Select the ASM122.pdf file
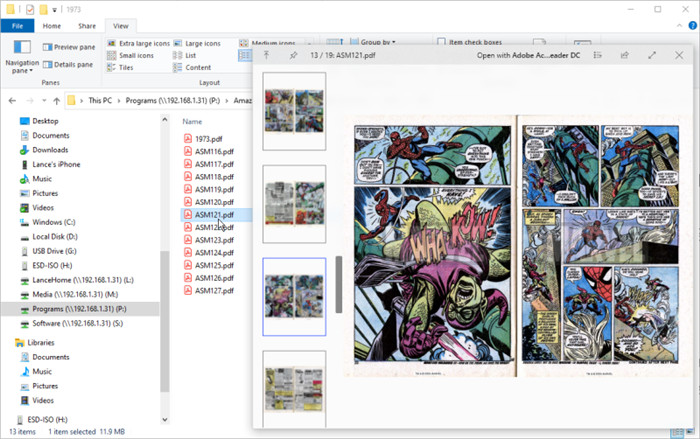This screenshot has height=439, width=700. point(214,227)
